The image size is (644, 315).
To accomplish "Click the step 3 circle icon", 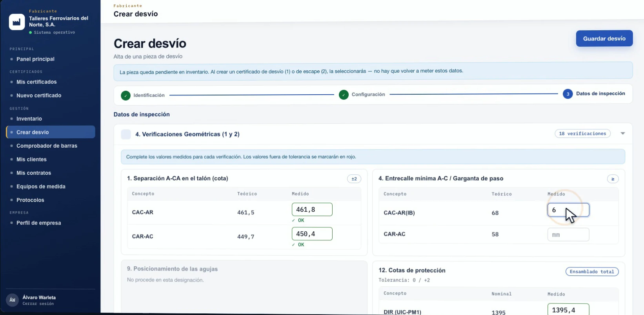I will (x=568, y=94).
